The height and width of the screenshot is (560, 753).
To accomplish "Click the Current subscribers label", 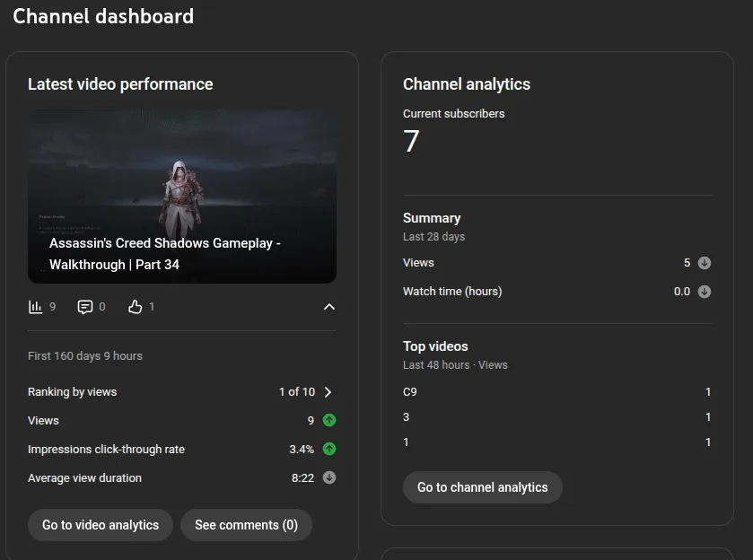I will [x=454, y=114].
